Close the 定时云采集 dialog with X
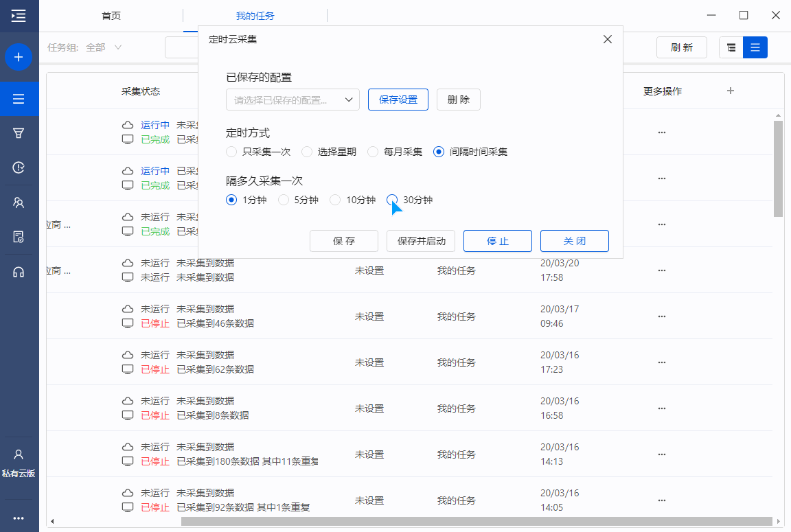 [607, 40]
